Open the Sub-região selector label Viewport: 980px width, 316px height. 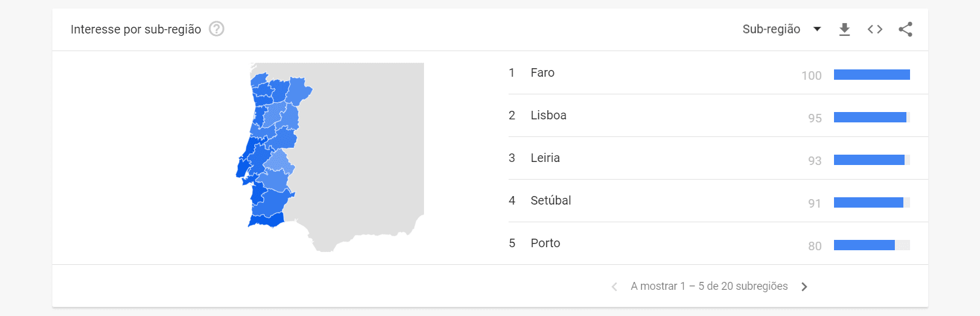tap(771, 29)
